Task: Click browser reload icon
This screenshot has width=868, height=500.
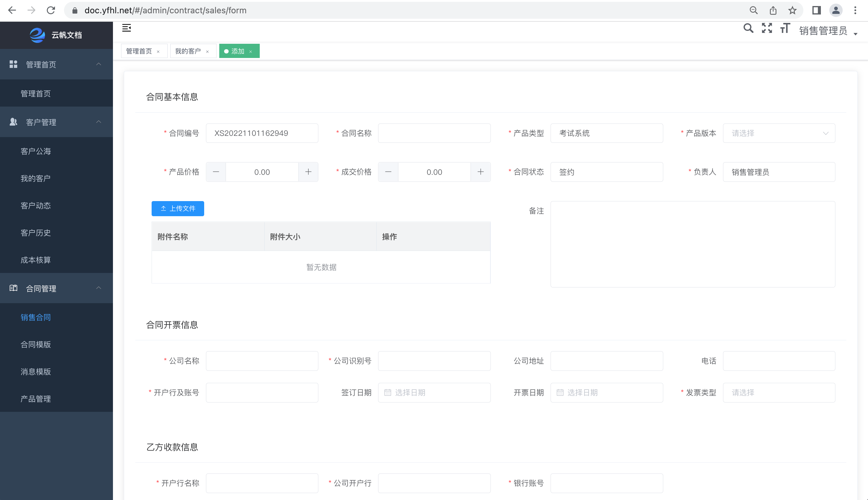Action: coord(51,10)
